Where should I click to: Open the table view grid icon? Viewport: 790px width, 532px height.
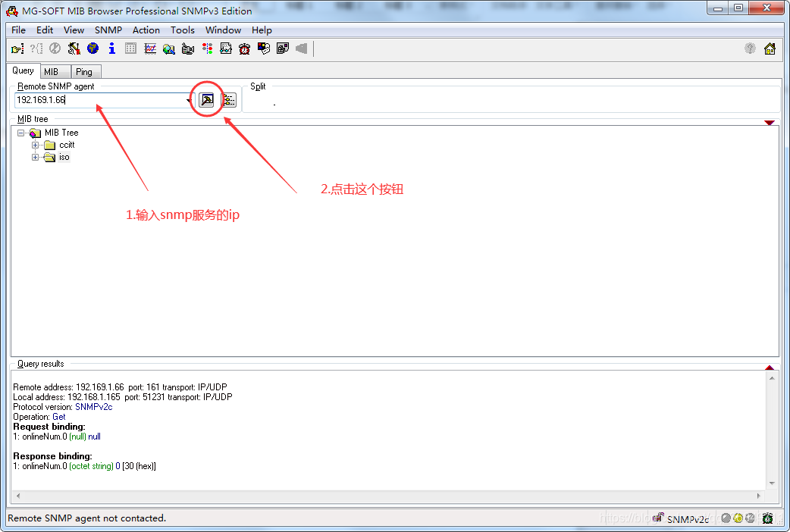(x=131, y=49)
